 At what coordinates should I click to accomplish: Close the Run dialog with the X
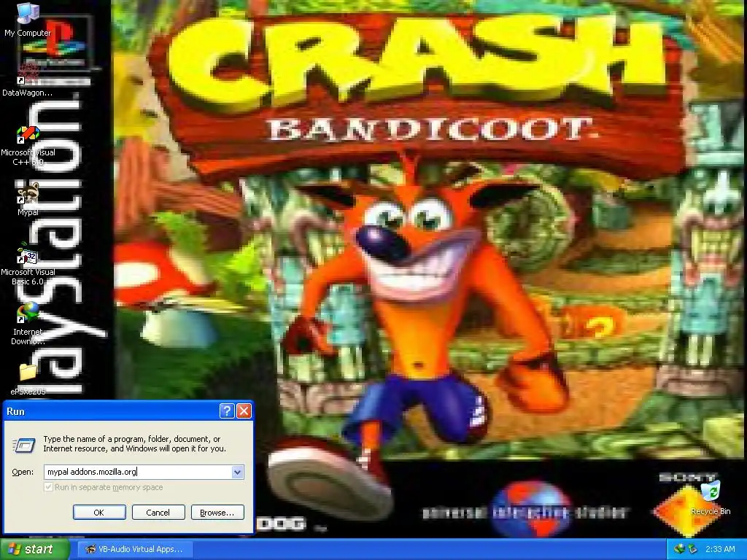pos(244,411)
